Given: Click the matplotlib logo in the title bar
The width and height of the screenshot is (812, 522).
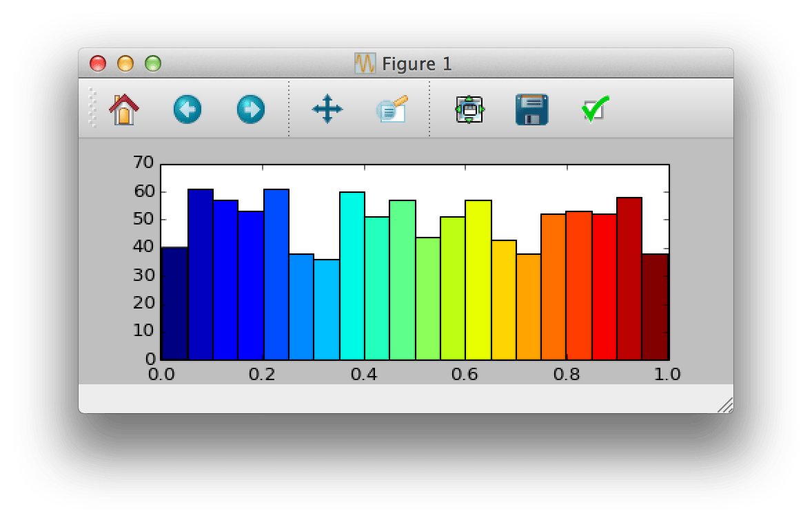Looking at the screenshot, I should click(x=364, y=63).
